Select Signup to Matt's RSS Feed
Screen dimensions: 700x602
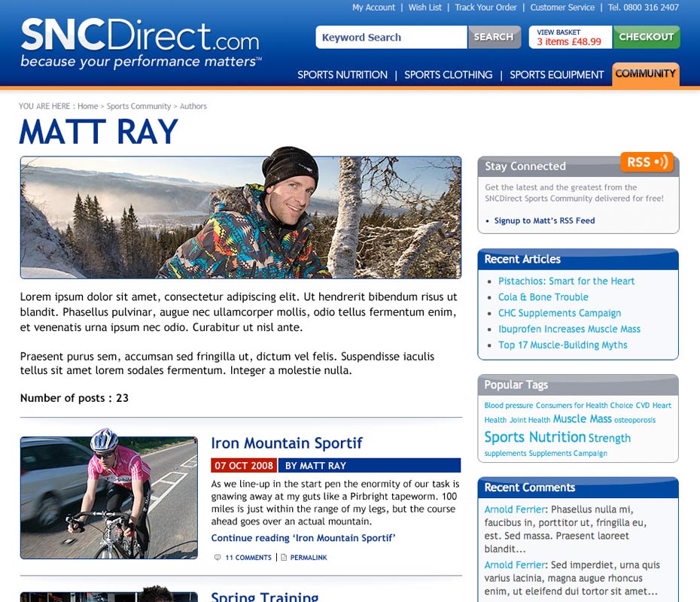click(544, 220)
